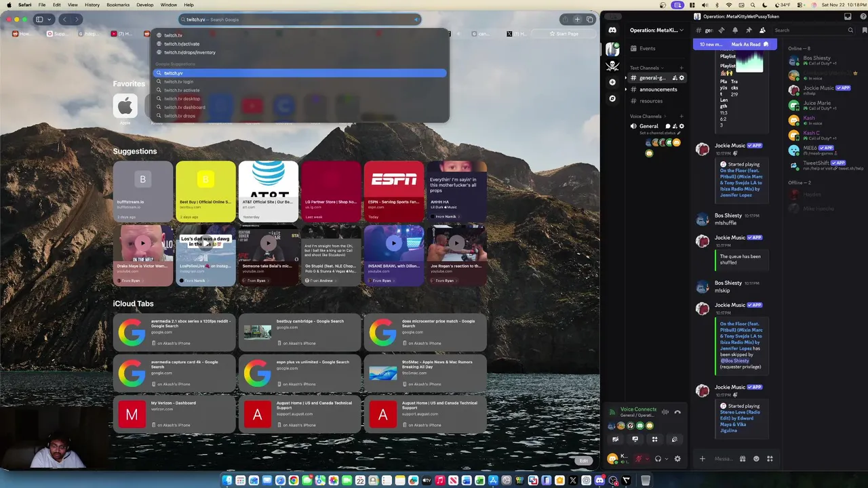Click the Discord Search field

(x=814, y=30)
